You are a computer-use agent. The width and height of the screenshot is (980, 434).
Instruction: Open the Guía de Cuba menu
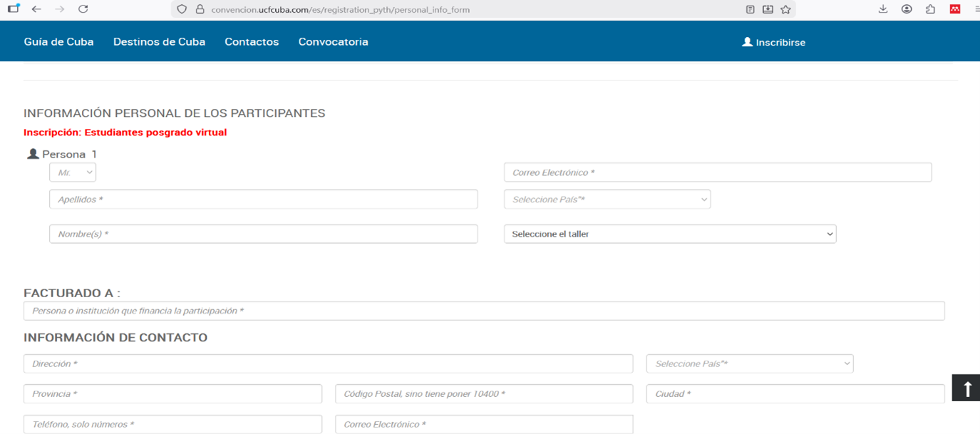58,42
